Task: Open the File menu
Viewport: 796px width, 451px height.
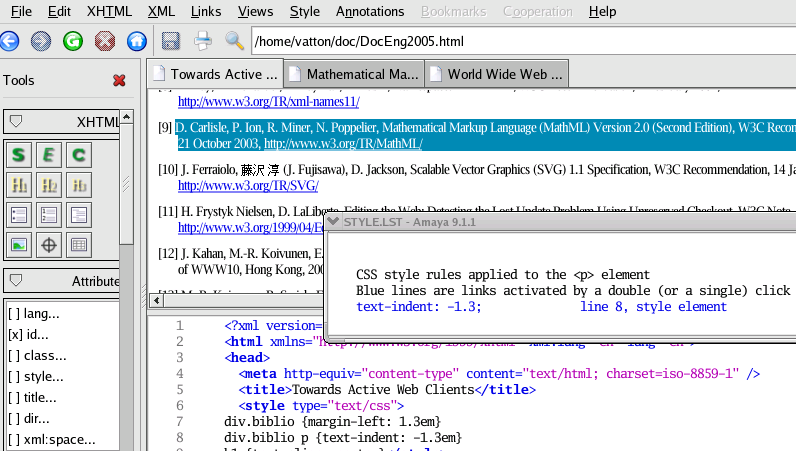Action: coord(21,11)
